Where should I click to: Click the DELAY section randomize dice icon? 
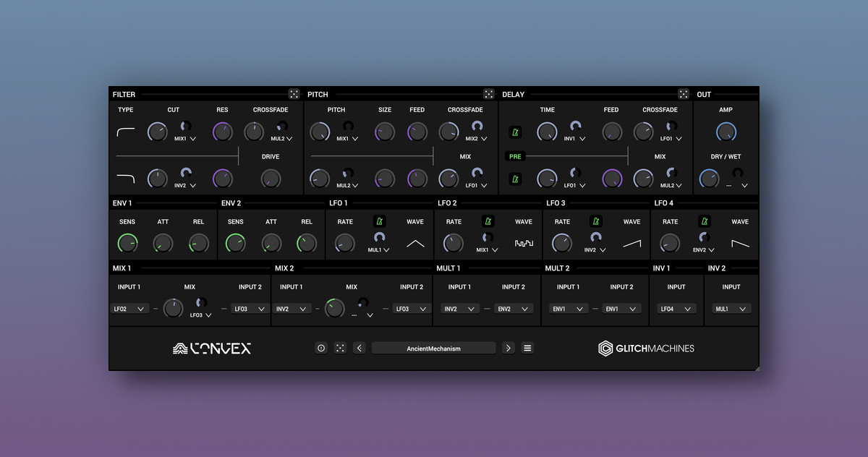[684, 94]
